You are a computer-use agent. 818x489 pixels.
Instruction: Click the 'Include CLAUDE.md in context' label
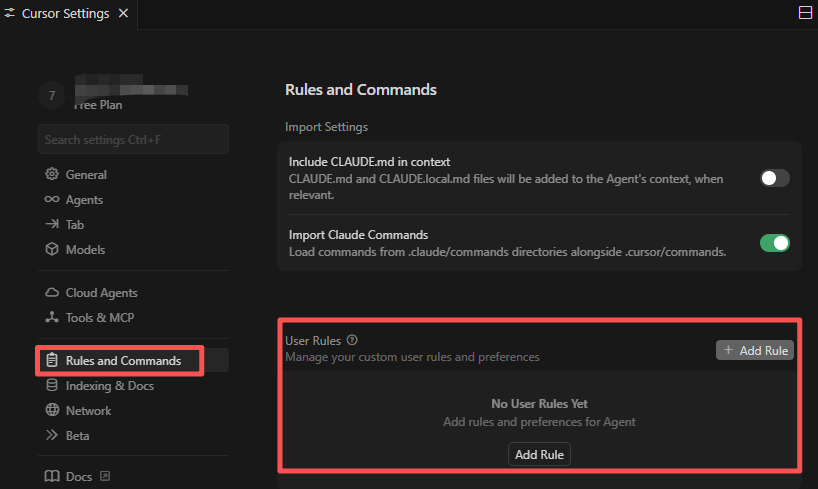[x=369, y=162]
